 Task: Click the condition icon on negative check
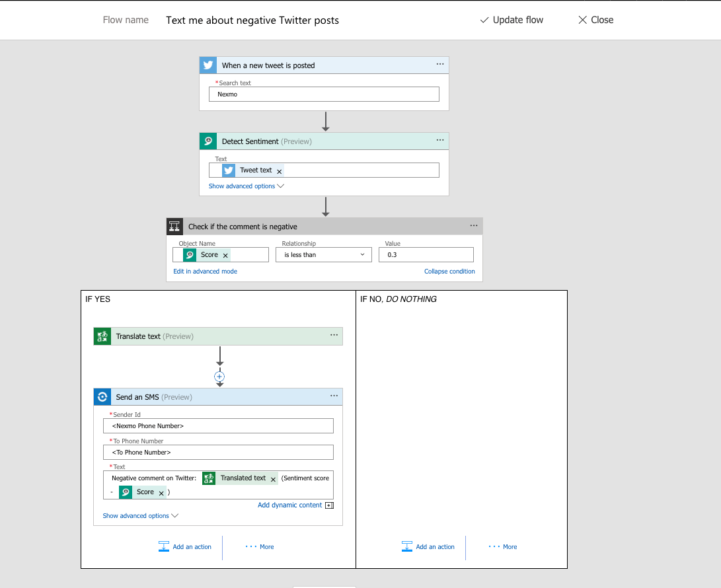coord(174,227)
